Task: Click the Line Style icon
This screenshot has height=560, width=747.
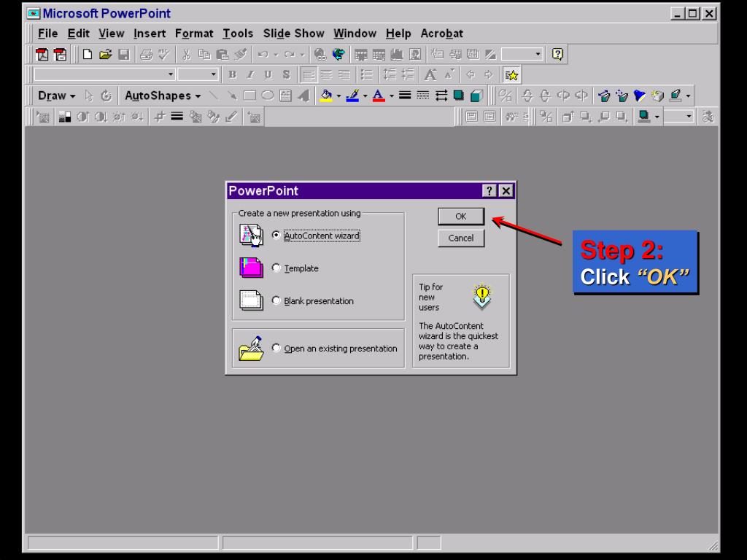Action: pyautogui.click(x=405, y=96)
